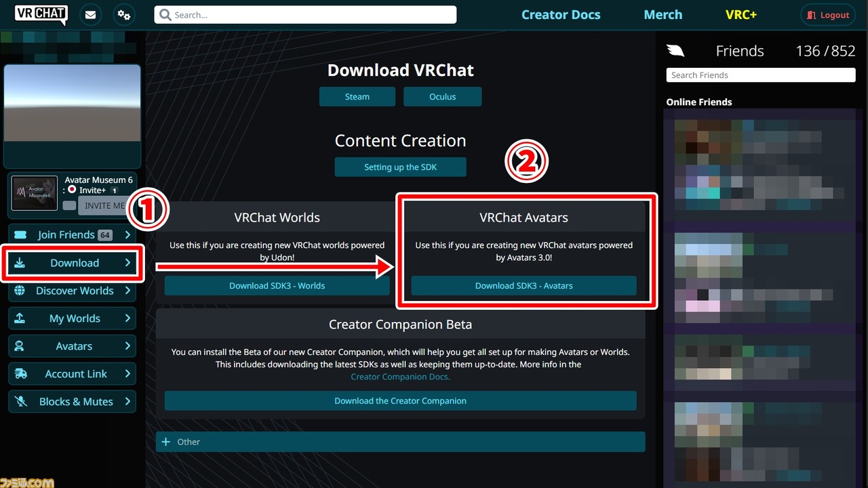
Task: Click the large world preview image
Action: pos(72,103)
